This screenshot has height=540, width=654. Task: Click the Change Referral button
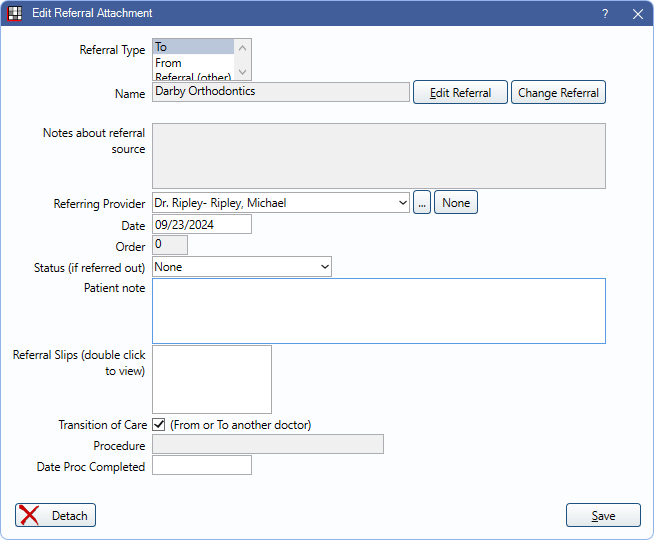559,93
